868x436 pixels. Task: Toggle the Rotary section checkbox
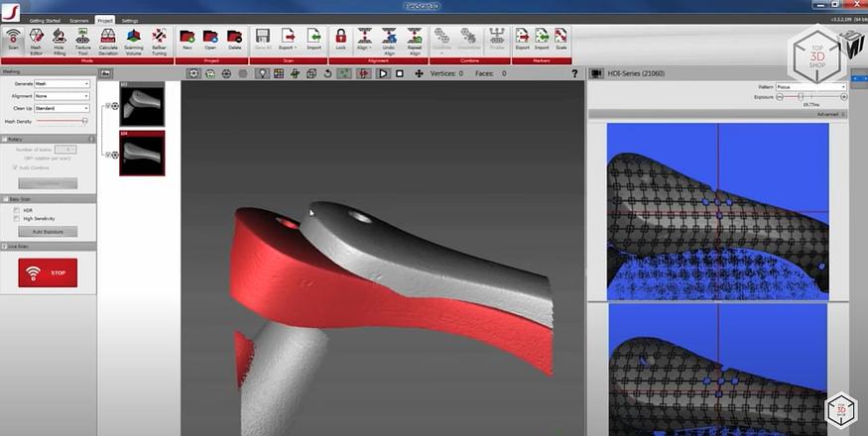click(x=5, y=139)
